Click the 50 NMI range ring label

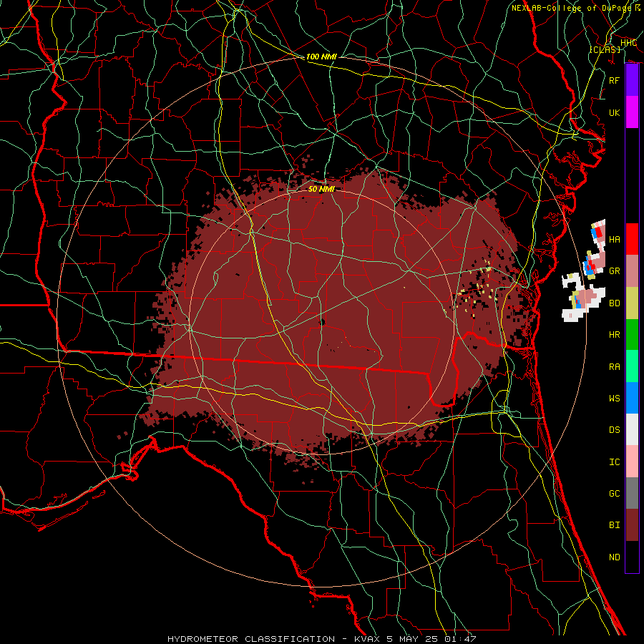click(x=321, y=189)
